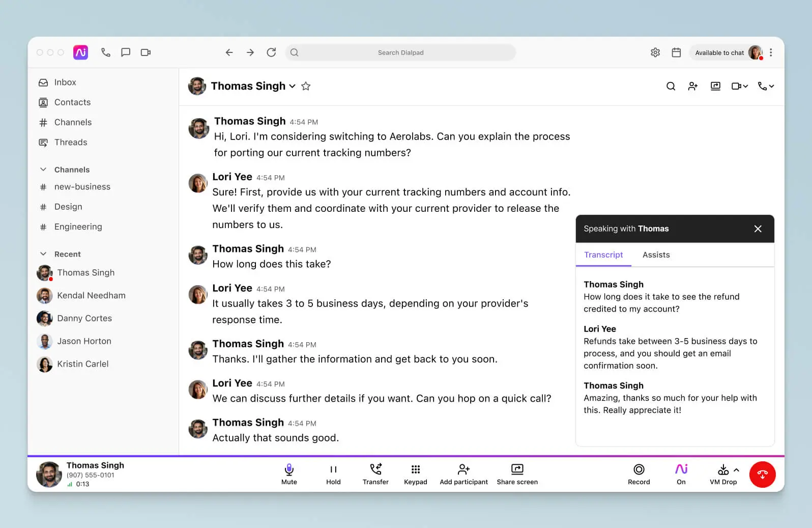The image size is (812, 528).
Task: Open settings gear icon
Action: pyautogui.click(x=655, y=52)
